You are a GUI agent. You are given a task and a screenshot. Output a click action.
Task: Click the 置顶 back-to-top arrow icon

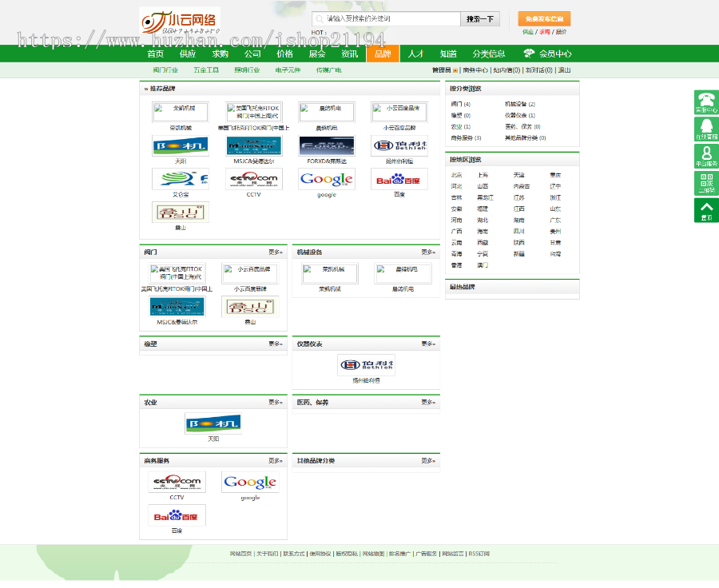[x=706, y=208]
